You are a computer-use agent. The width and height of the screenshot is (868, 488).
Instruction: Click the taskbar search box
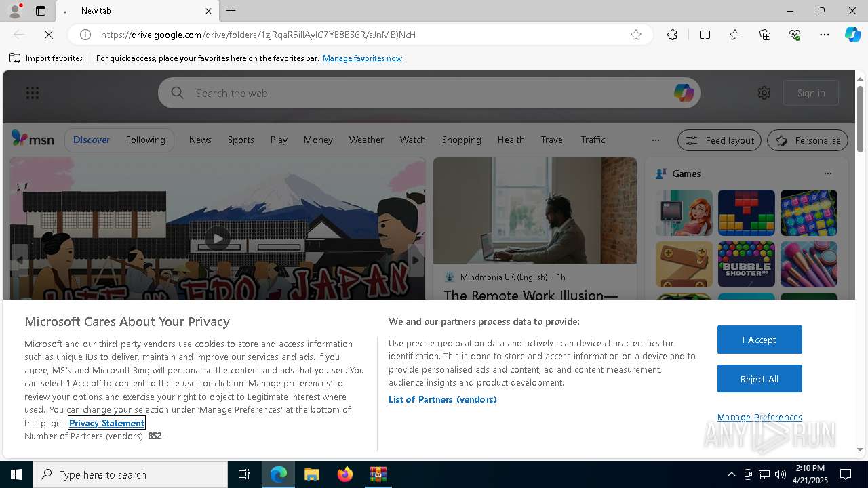(130, 474)
